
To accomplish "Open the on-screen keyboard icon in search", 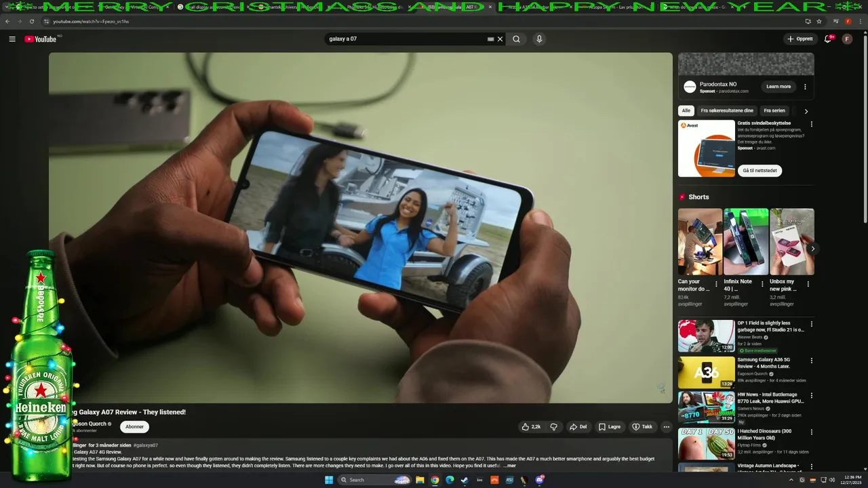I will click(x=490, y=39).
